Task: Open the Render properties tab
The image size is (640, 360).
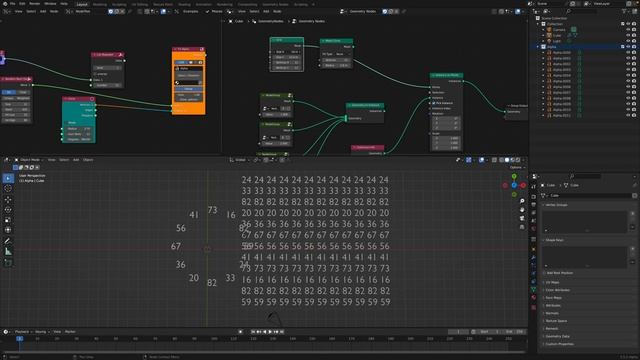Action: tap(533, 197)
